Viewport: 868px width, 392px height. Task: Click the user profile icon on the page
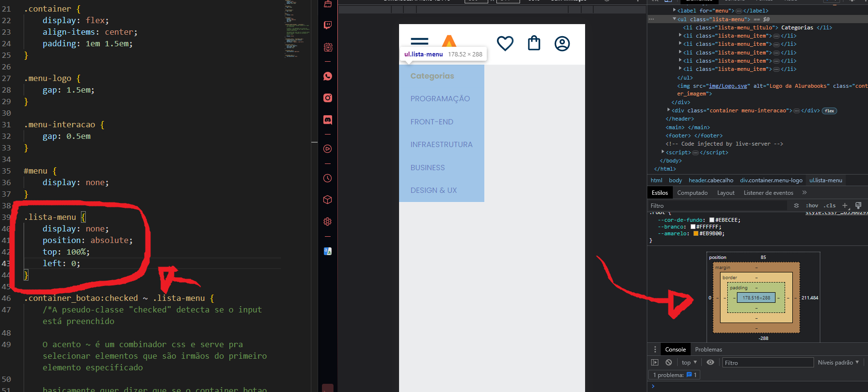(562, 43)
